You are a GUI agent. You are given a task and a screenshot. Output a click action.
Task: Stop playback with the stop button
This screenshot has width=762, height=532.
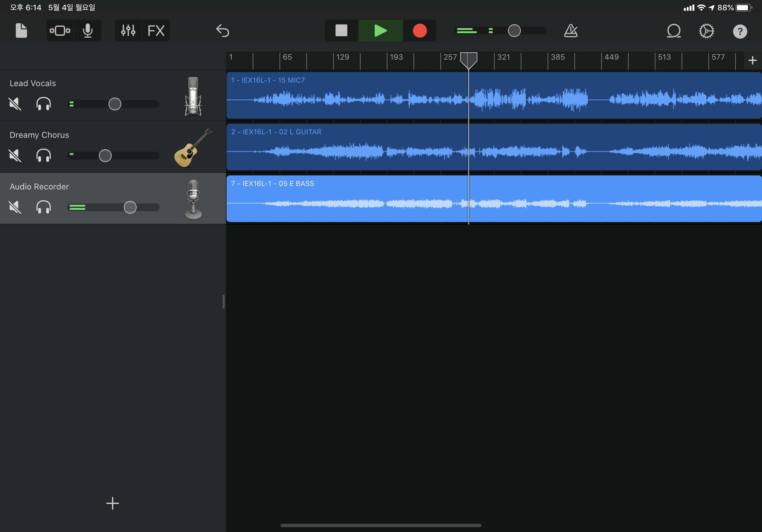point(341,31)
